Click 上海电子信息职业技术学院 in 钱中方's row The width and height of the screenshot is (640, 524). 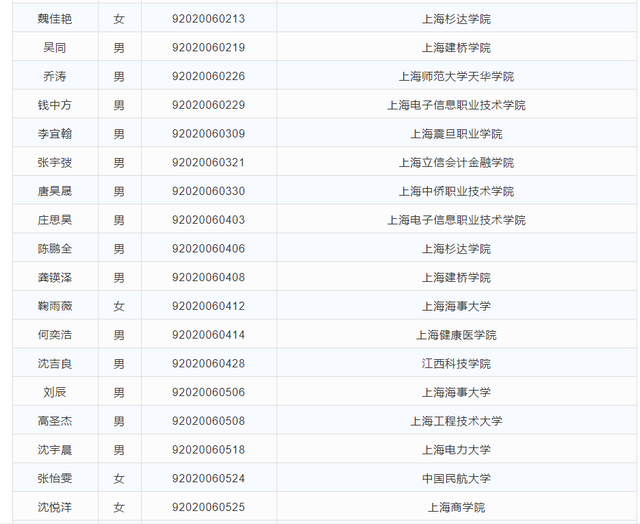[456, 105]
